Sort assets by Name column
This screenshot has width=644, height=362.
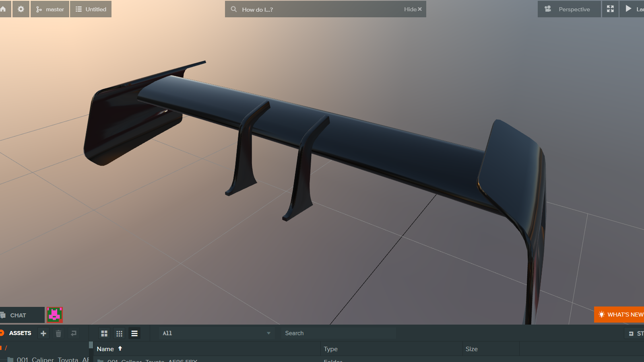(x=207, y=349)
